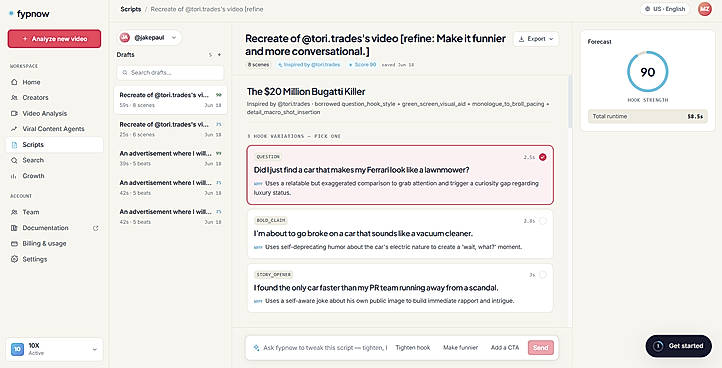Click the Analyze new video button
Viewport: 722px width, 368px height.
pos(54,39)
